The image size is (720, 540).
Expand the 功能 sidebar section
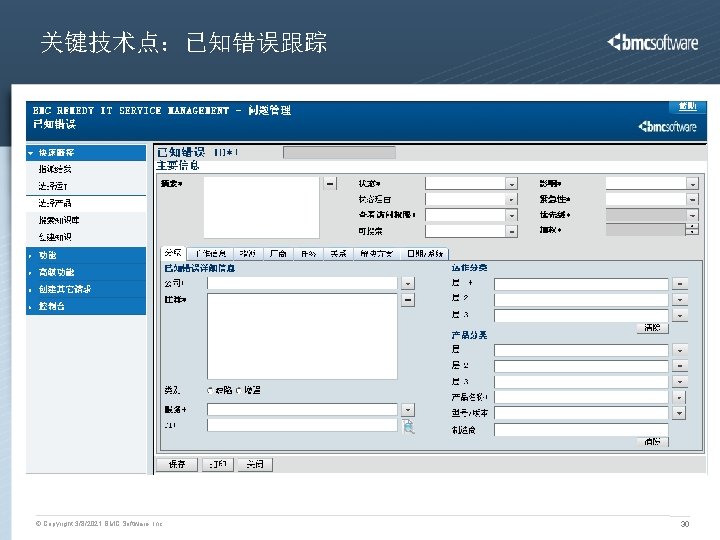click(x=86, y=255)
